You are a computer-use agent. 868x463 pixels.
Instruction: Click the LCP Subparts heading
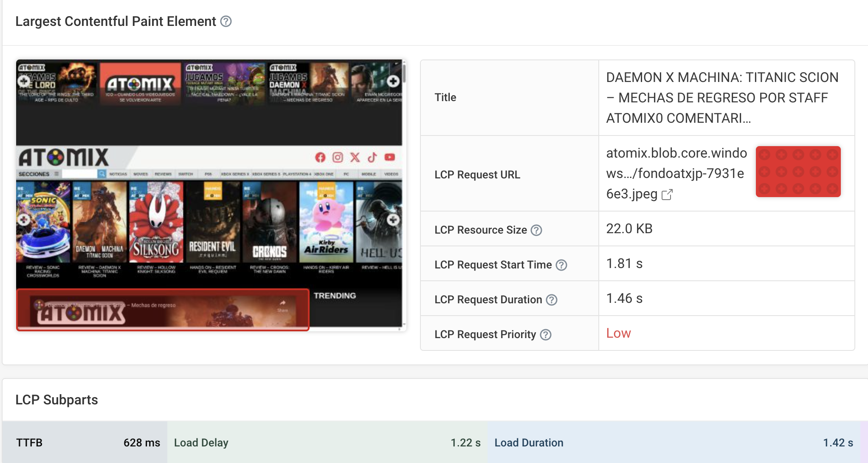[56, 400]
